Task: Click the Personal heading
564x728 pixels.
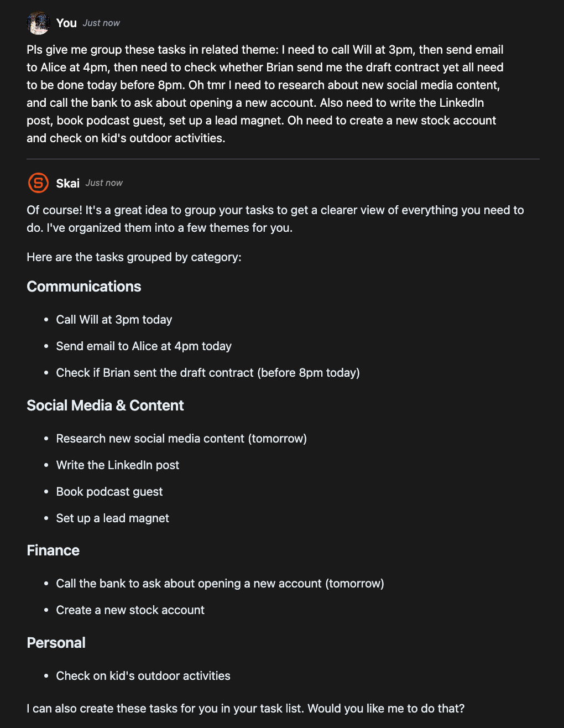Action: [x=56, y=643]
